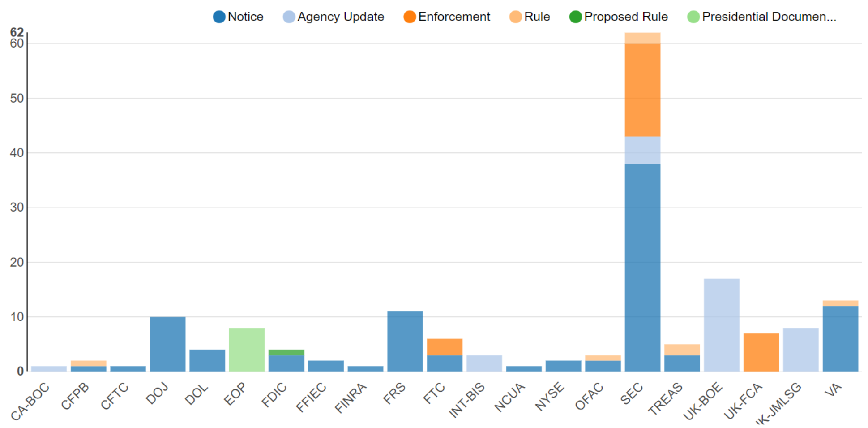Screen dimensions: 868x428
Task: Select the SEC Enforcement bar segment
Action: click(x=642, y=90)
